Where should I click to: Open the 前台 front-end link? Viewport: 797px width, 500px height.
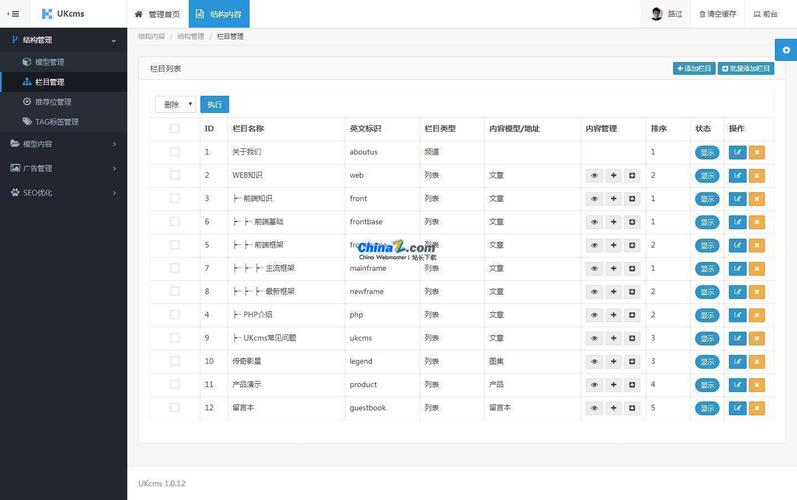click(x=765, y=14)
